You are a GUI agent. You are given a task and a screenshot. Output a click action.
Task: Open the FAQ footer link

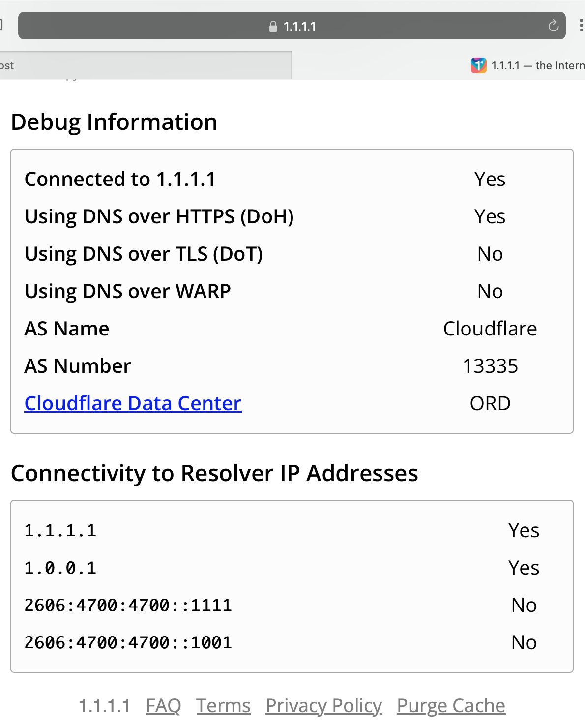(163, 706)
